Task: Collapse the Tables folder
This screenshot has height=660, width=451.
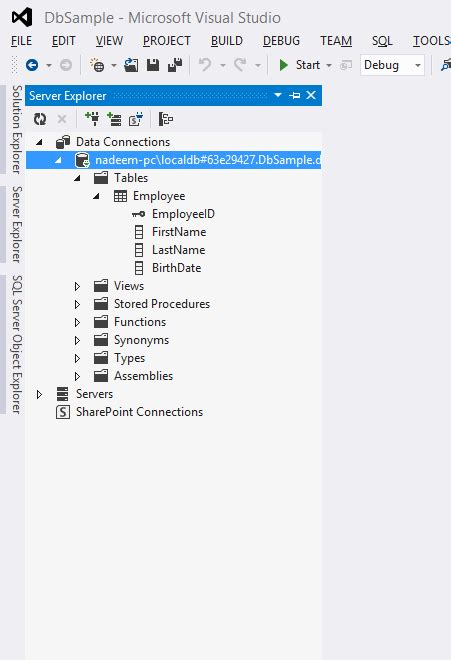Action: click(x=77, y=178)
